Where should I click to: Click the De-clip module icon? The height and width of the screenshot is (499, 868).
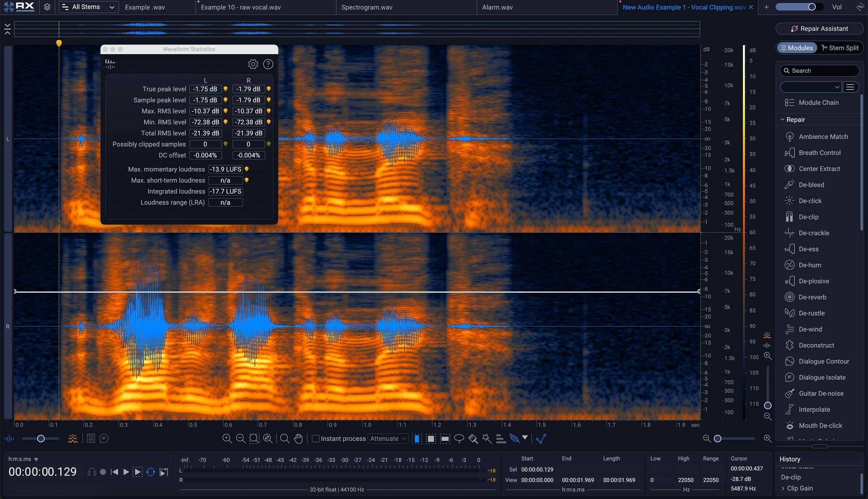[789, 217]
